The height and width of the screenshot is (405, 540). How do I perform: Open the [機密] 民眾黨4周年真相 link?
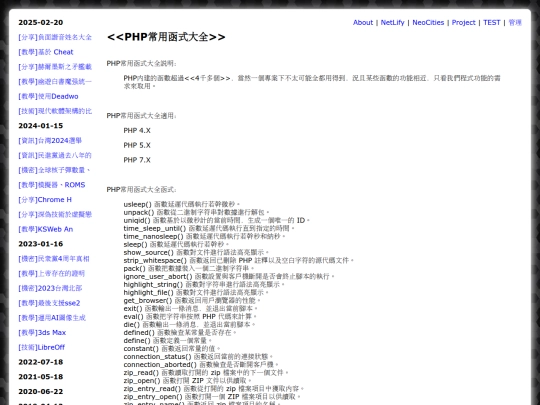click(54, 259)
